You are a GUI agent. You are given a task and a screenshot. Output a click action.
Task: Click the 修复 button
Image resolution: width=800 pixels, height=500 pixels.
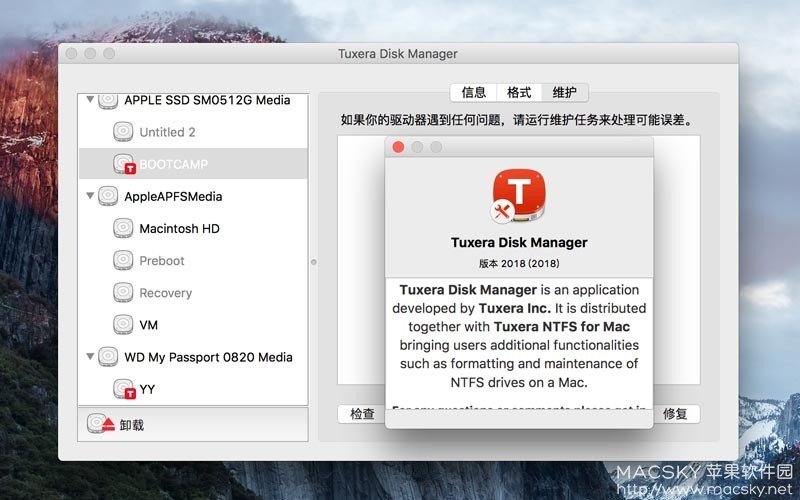676,414
